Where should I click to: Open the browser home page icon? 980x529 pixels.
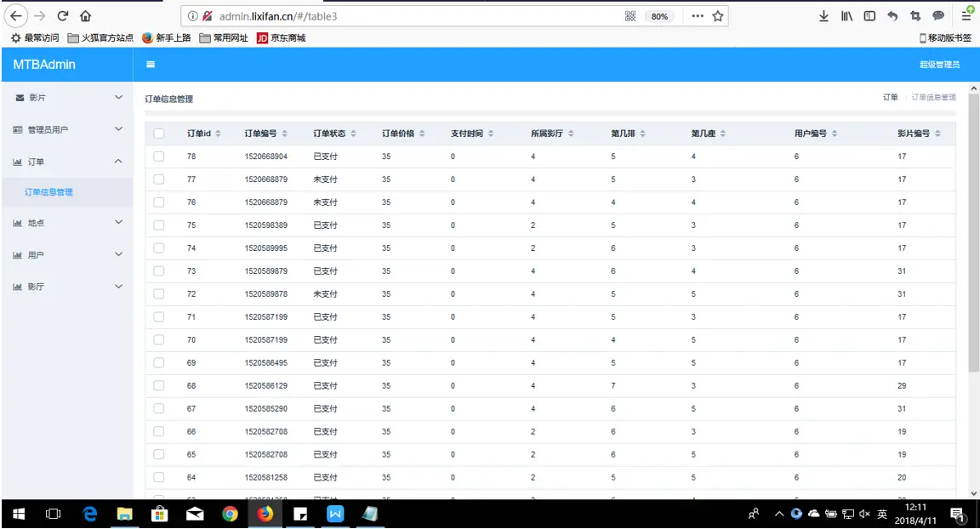coord(86,16)
